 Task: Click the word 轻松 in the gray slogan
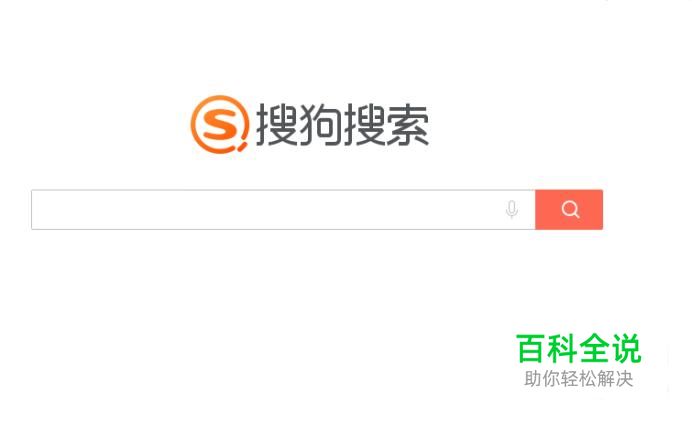[579, 379]
